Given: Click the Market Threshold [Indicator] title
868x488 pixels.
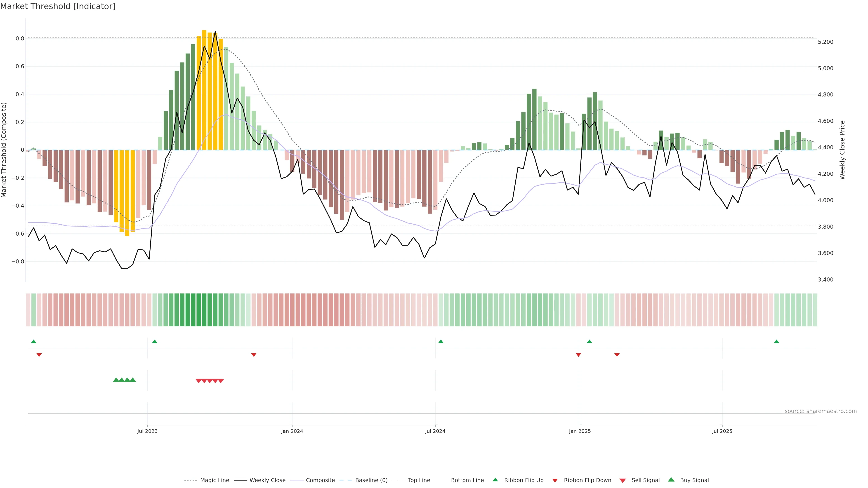Looking at the screenshot, I should [x=58, y=6].
